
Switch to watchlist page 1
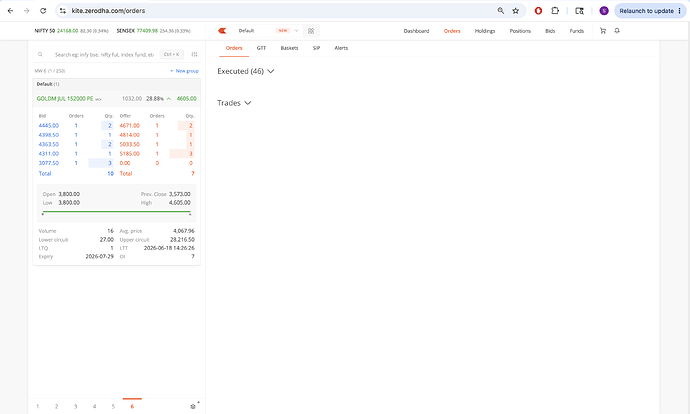click(37, 407)
